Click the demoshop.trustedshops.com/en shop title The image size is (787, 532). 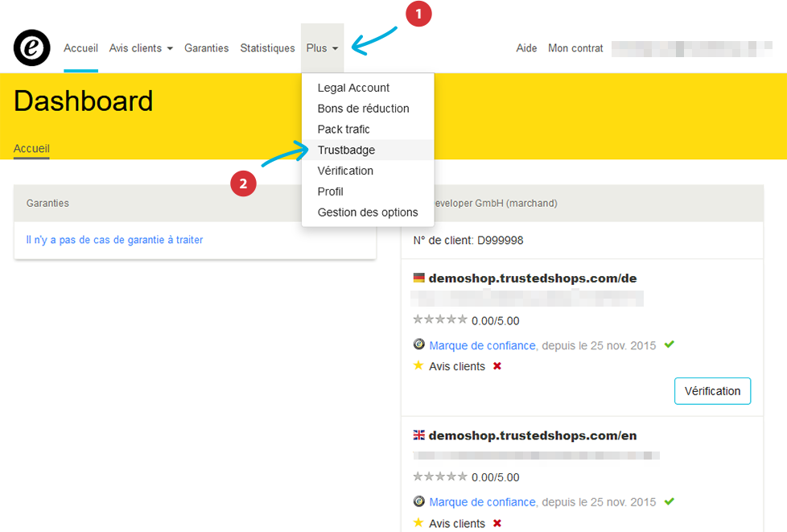coord(533,435)
